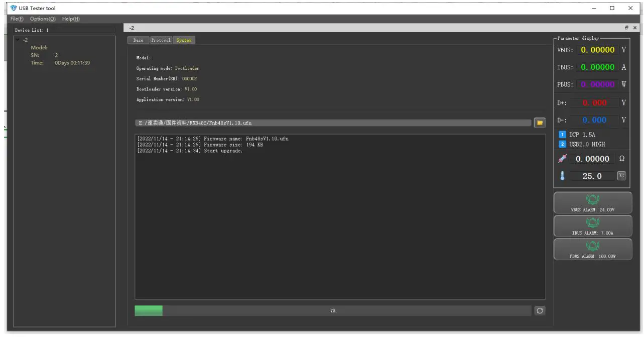This screenshot has height=337, width=644.
Task: Click the Application version: V1.00 text
Action: point(168,99)
